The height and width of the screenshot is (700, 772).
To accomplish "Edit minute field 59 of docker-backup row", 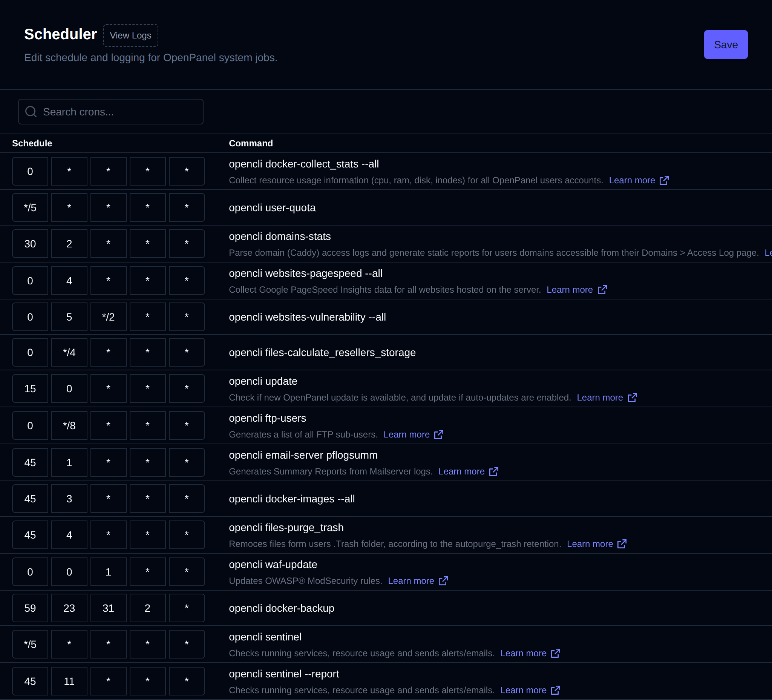I will [x=30, y=608].
